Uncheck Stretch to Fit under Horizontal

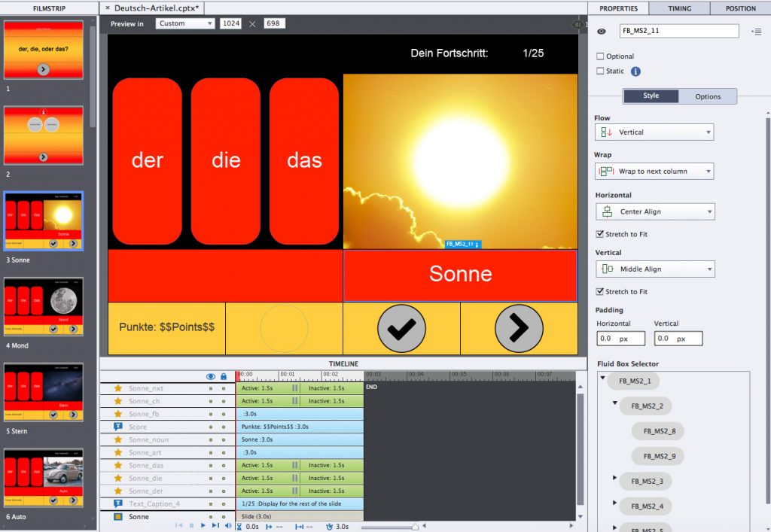click(600, 234)
